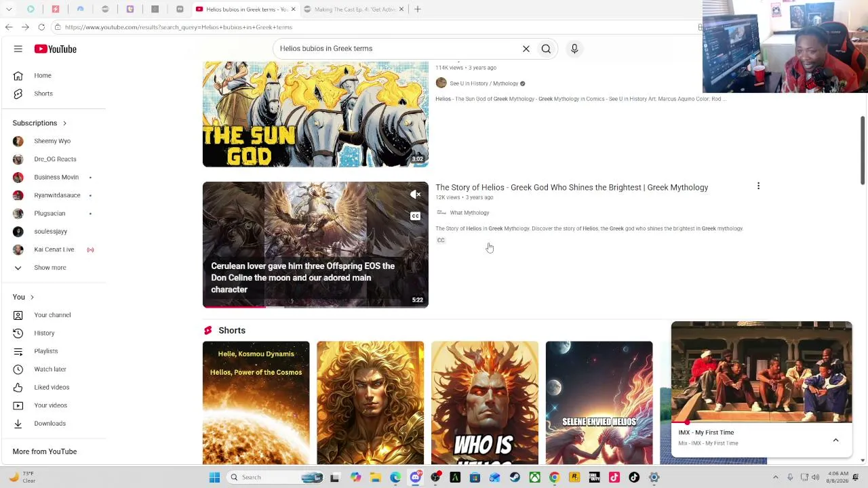Open more actions for The Story of Helios video
This screenshot has width=868, height=488.
(758, 186)
